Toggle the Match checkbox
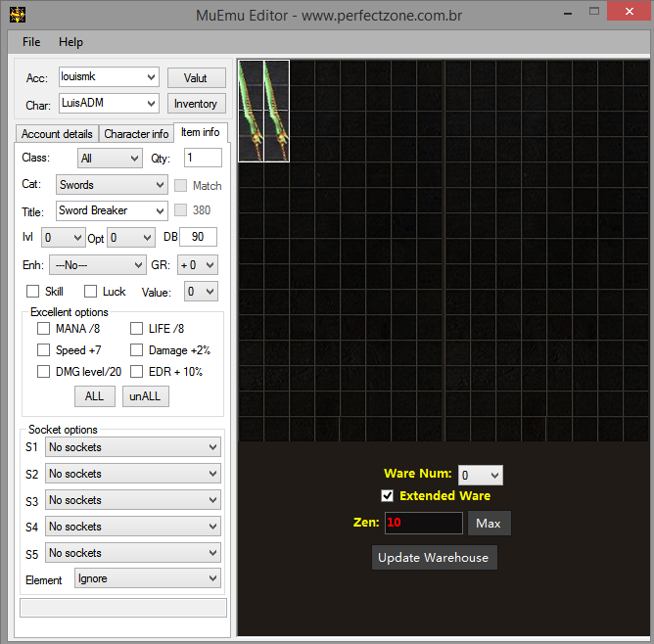654x644 pixels. pyautogui.click(x=180, y=186)
